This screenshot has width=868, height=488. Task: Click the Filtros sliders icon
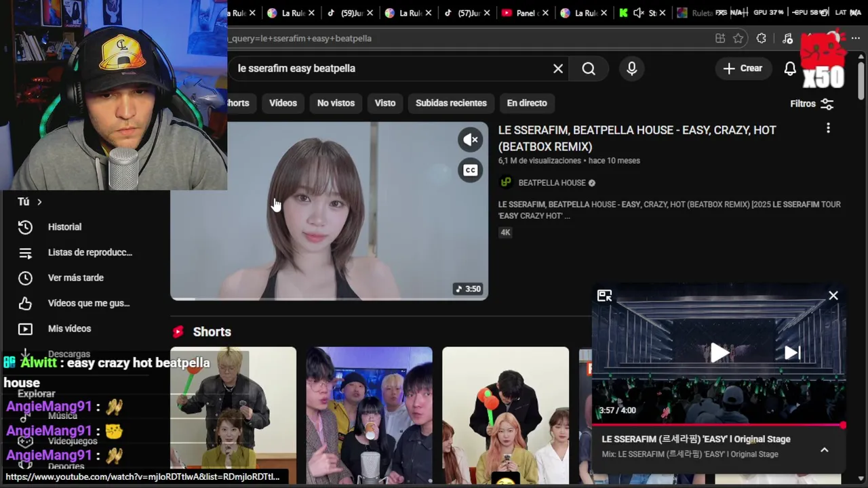point(827,104)
